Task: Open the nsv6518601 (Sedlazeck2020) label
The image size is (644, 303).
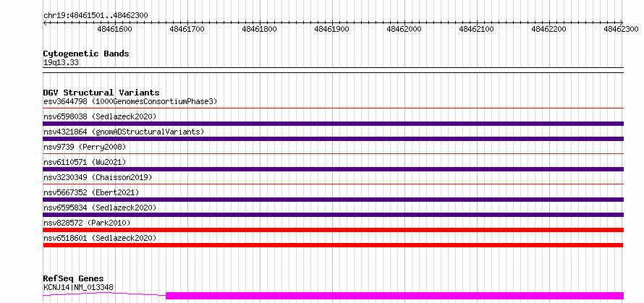Action: pyautogui.click(x=100, y=238)
